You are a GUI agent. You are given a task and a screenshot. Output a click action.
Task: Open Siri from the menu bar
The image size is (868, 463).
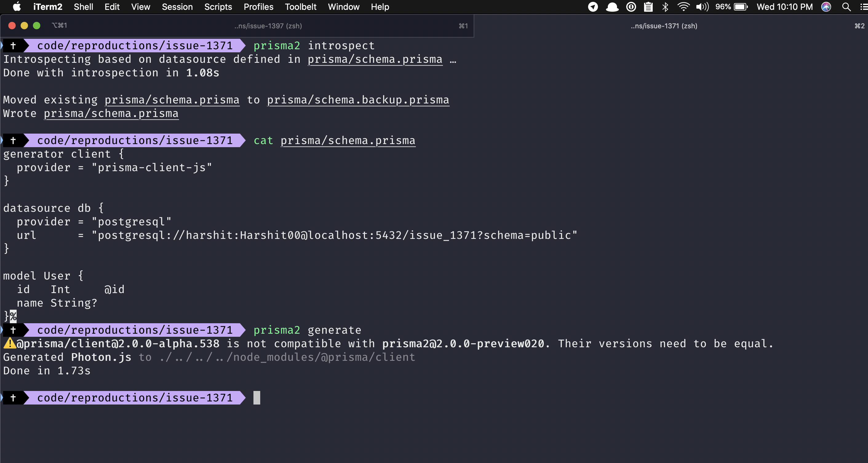click(x=826, y=7)
